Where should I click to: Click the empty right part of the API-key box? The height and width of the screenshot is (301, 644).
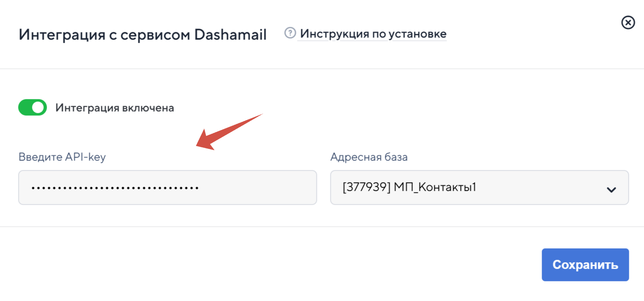pyautogui.click(x=258, y=187)
